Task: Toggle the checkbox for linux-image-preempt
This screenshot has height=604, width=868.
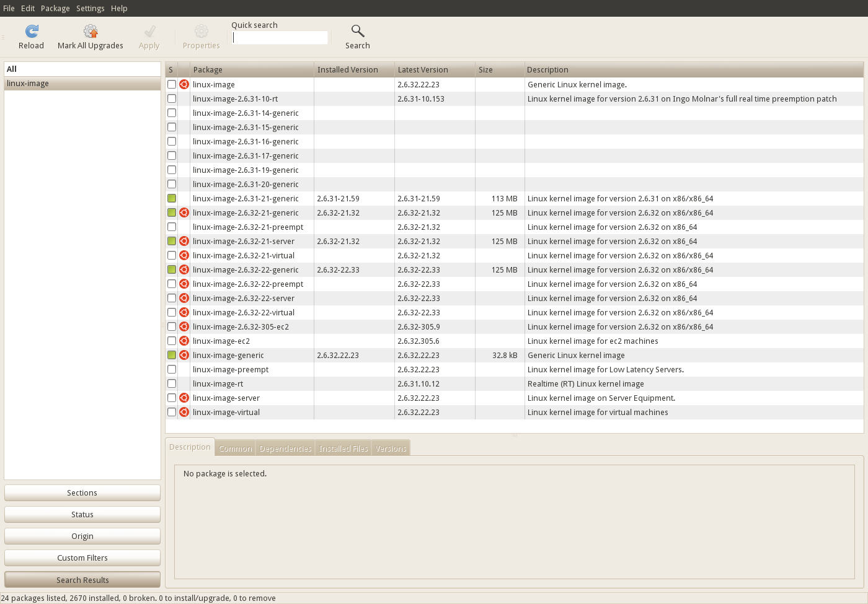Action: [x=172, y=369]
